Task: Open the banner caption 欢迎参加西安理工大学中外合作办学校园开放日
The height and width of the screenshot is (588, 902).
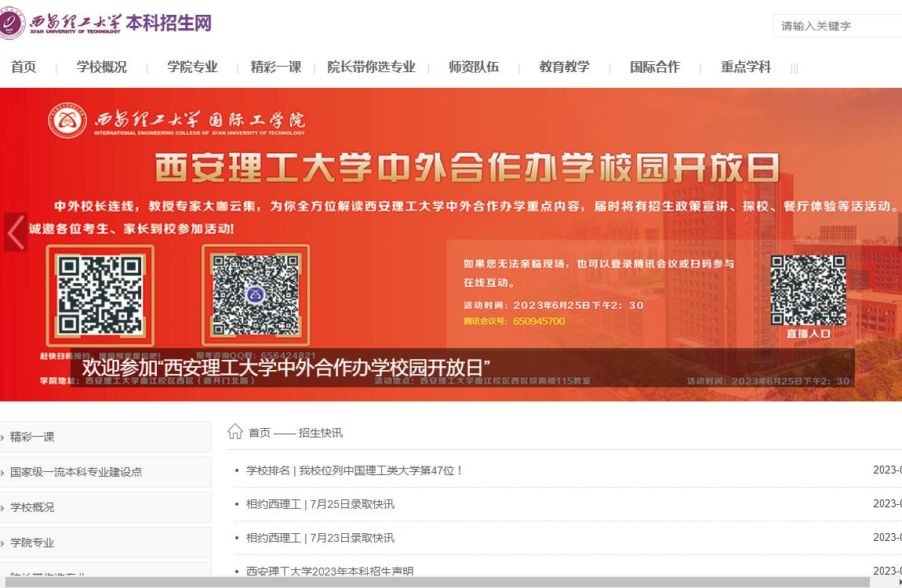Action: pos(286,367)
